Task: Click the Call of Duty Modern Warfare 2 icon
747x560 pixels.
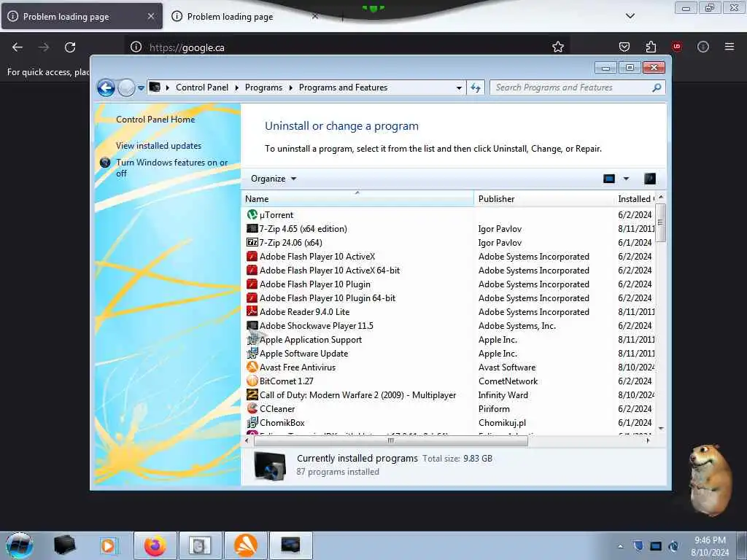Action: tap(252, 394)
